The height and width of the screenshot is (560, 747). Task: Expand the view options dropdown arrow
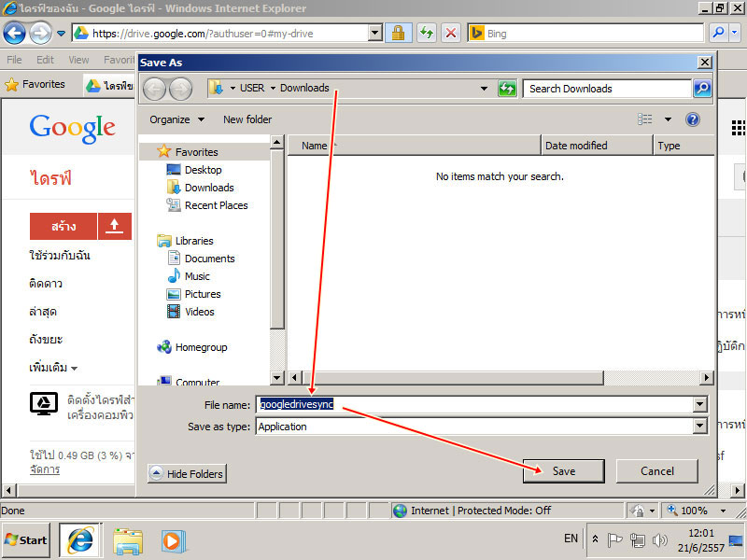coord(668,119)
